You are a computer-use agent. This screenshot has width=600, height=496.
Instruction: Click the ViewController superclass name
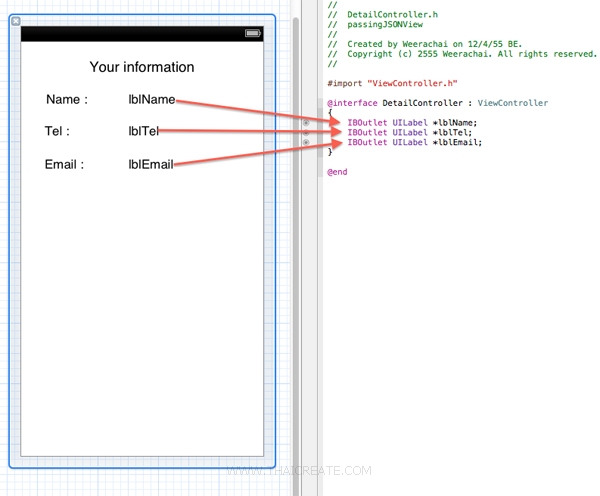(x=513, y=103)
